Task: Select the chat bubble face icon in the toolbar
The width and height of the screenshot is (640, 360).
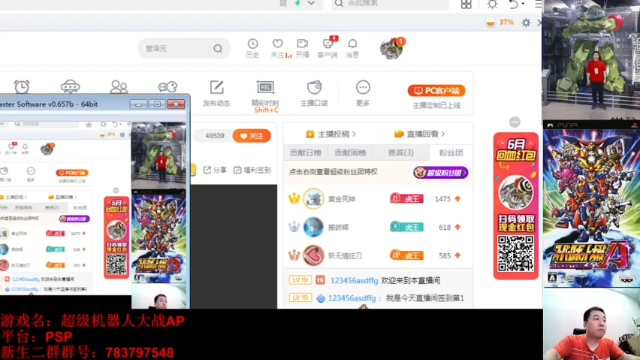Action: (167, 87)
